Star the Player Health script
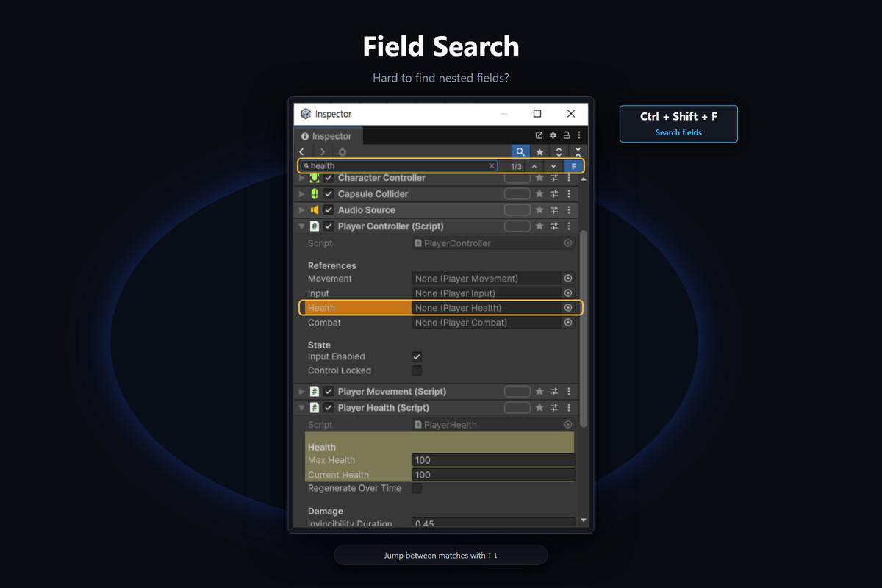The width and height of the screenshot is (882, 588). [x=539, y=408]
